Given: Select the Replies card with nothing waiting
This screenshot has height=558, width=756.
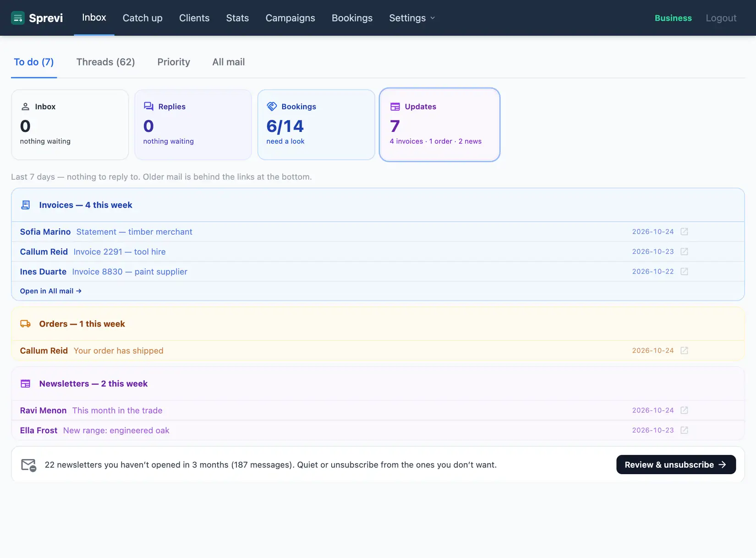Looking at the screenshot, I should [193, 125].
